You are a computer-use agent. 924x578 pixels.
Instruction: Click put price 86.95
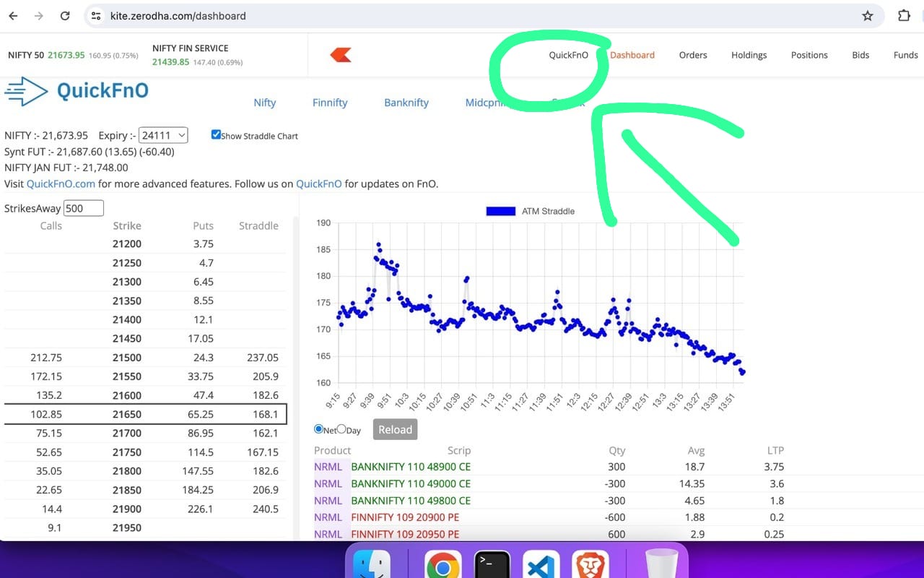pyautogui.click(x=199, y=433)
